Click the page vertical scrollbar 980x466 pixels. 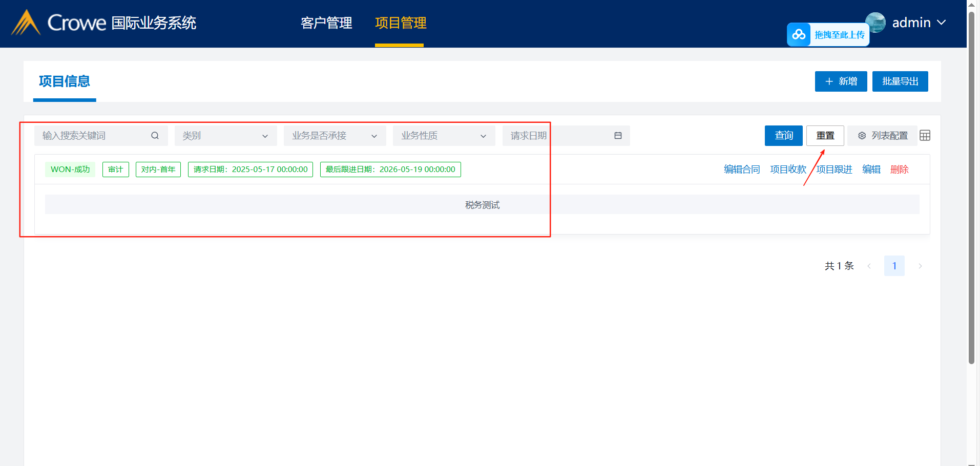tap(971, 187)
